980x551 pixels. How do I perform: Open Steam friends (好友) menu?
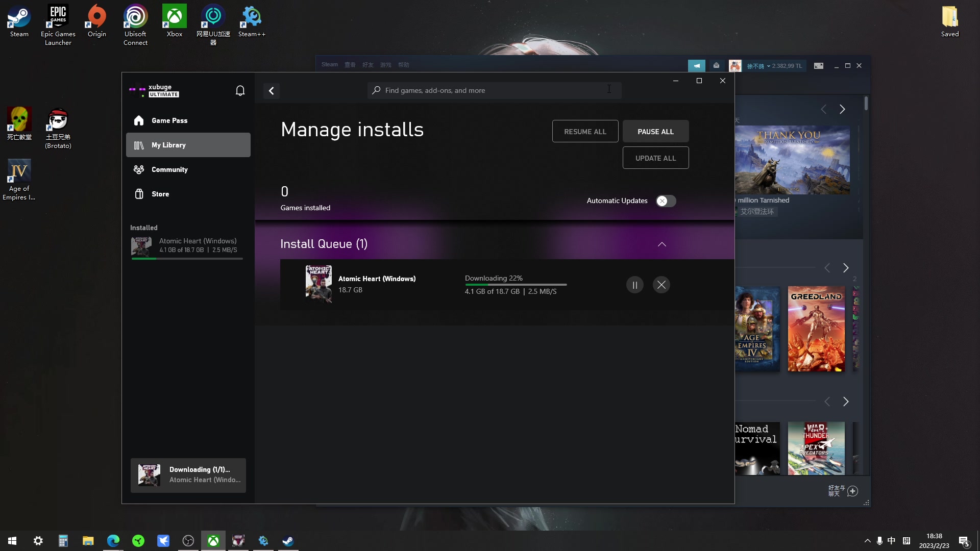367,65
